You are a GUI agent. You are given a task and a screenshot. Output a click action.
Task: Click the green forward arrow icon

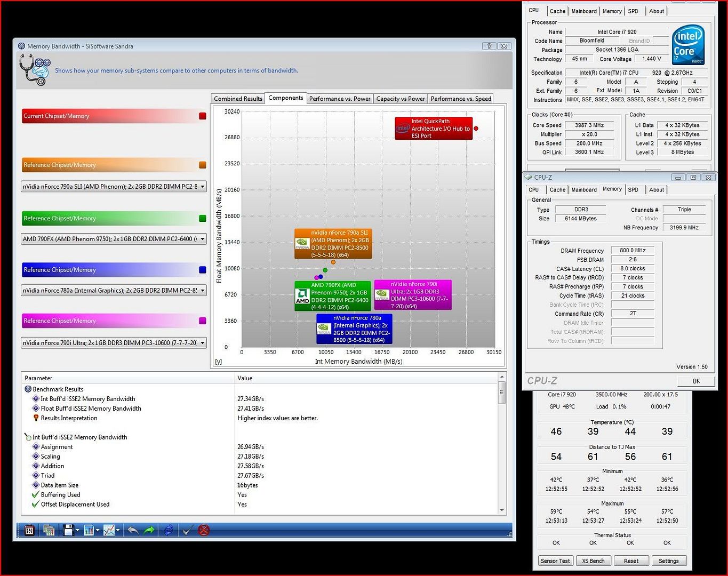149,530
